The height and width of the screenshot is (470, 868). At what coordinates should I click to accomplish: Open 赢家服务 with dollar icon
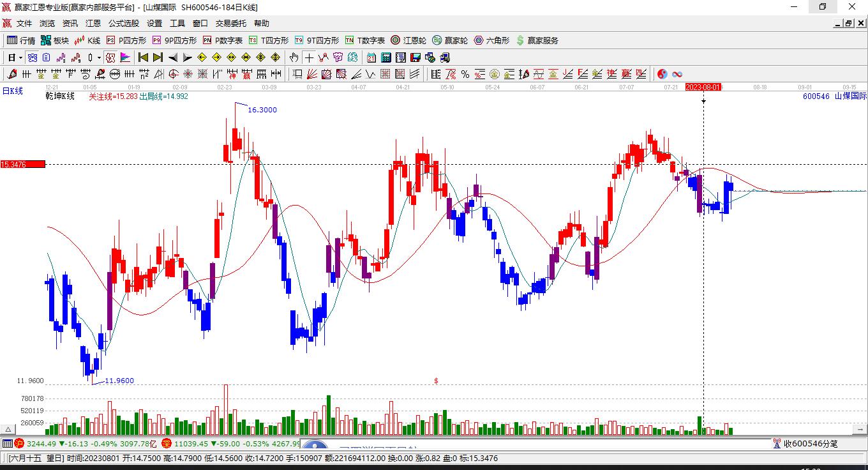pyautogui.click(x=537, y=40)
